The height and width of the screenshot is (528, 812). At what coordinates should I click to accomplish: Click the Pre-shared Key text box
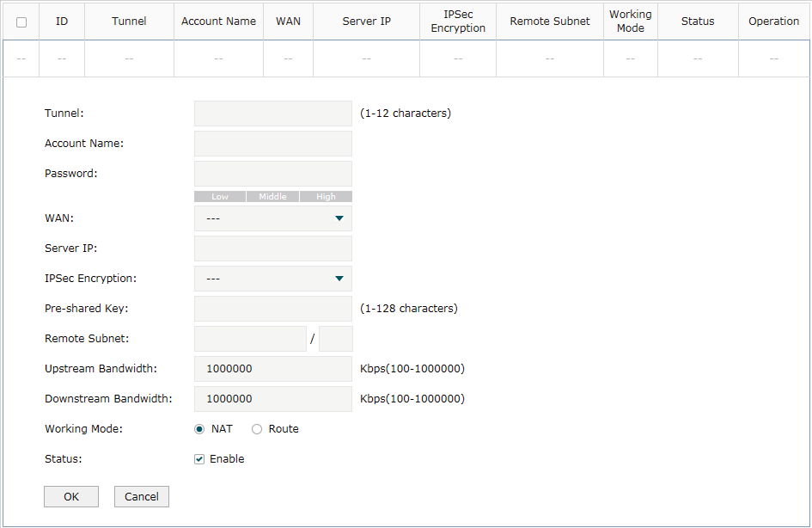[x=273, y=309]
